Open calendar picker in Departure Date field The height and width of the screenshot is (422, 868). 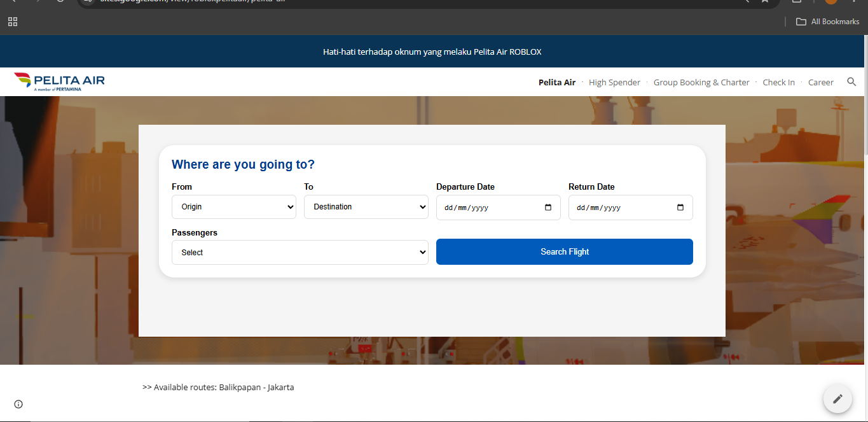click(548, 207)
